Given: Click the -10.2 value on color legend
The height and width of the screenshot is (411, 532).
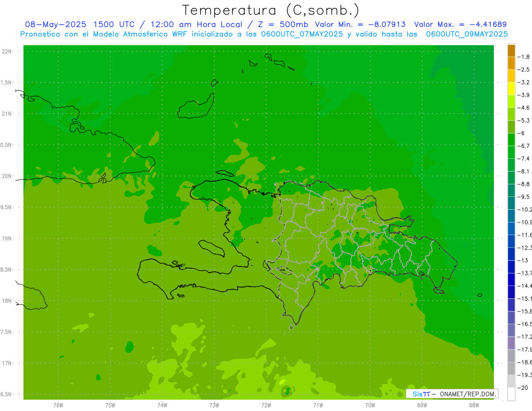Looking at the screenshot, I should pyautogui.click(x=525, y=209).
